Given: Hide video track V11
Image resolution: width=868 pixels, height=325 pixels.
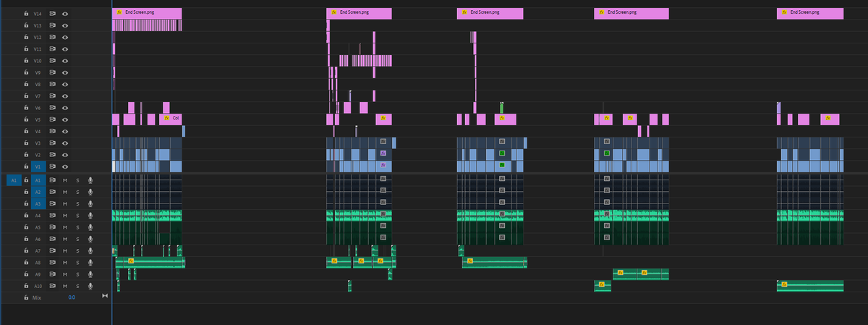Looking at the screenshot, I should (x=65, y=48).
